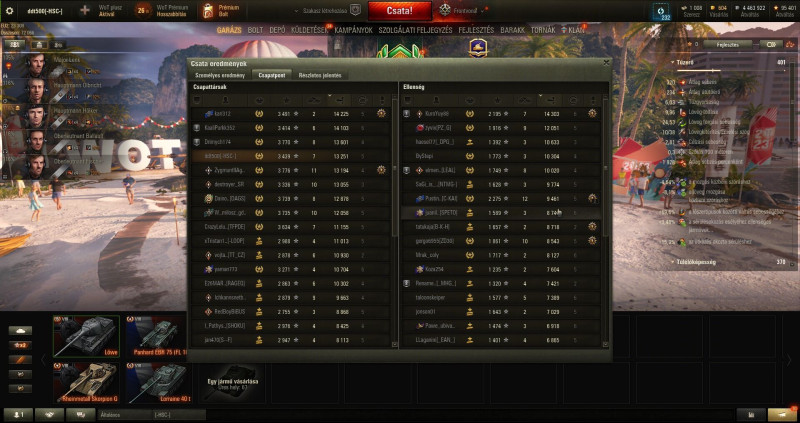Open contacts with the handshake icon

[x=49, y=415]
